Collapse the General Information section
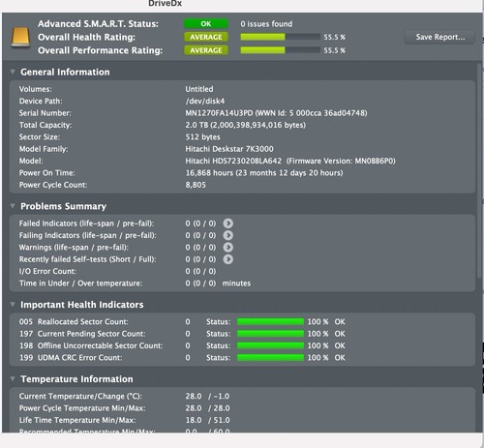The width and height of the screenshot is (484, 448). coord(13,72)
